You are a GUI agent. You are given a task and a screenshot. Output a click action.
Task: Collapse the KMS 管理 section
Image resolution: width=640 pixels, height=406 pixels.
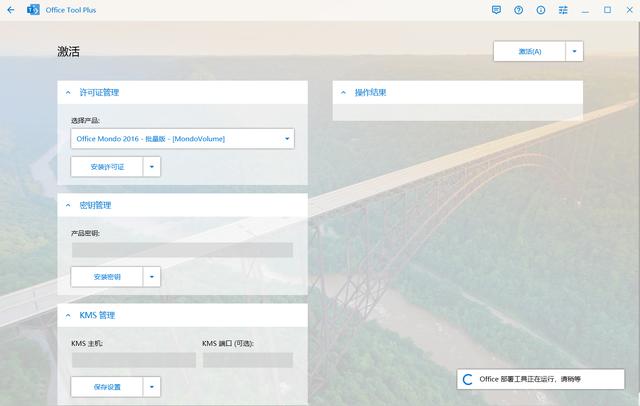68,315
